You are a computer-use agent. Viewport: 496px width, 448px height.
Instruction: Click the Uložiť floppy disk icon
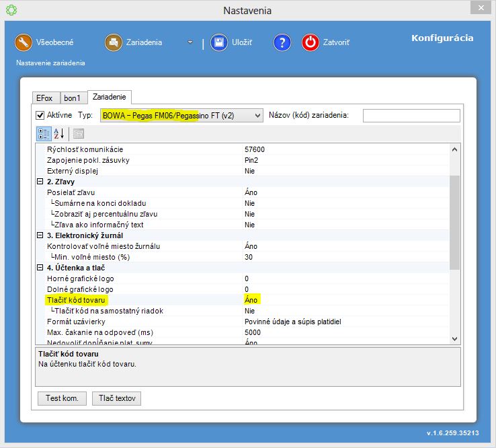coord(219,42)
